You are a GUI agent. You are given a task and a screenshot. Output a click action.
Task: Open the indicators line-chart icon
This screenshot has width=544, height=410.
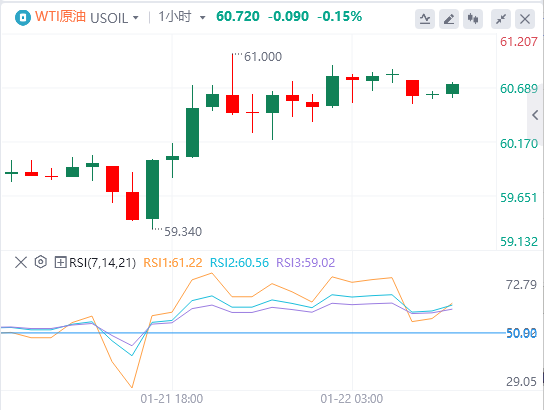425,19
